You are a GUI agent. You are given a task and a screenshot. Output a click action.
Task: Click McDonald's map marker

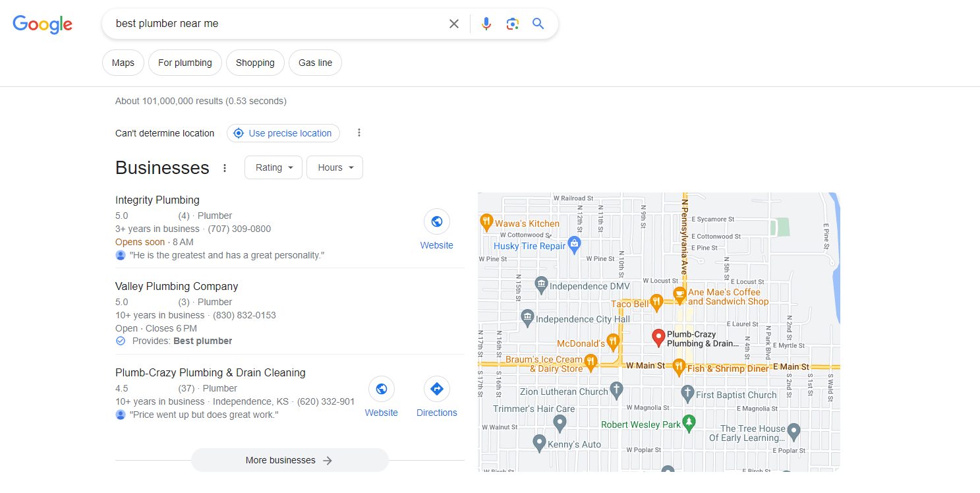tap(613, 342)
